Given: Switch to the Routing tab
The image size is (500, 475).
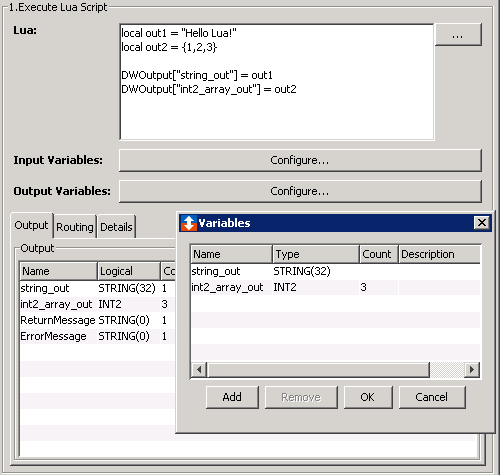Looking at the screenshot, I should [x=75, y=227].
